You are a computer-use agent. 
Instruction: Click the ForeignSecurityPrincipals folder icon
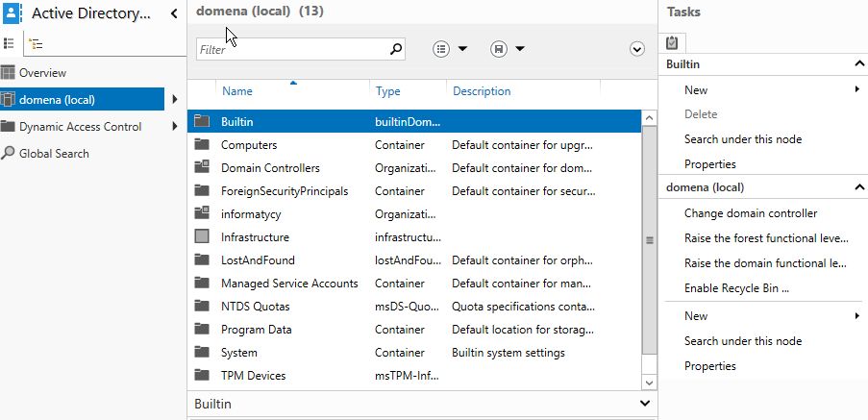(x=202, y=190)
